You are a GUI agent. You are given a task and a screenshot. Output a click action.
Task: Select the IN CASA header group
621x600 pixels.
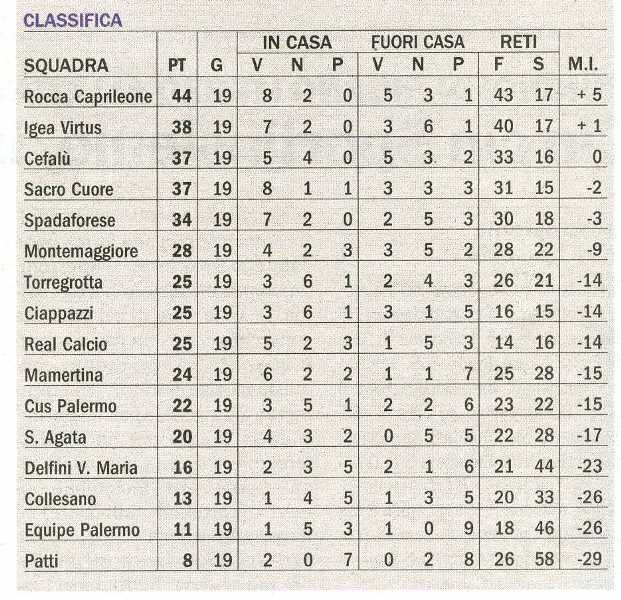[x=297, y=42]
